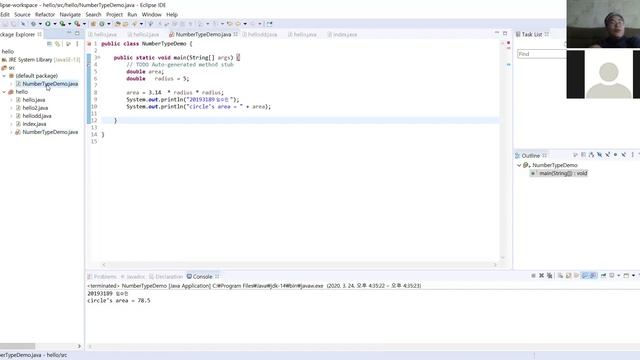
Task: Open Display Selected Console dropdown arrow
Action: [619, 276]
